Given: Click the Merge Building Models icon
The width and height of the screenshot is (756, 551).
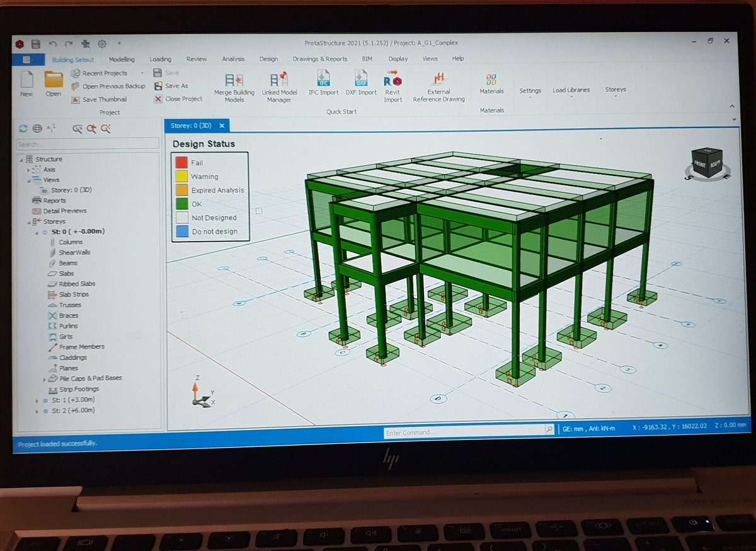Looking at the screenshot, I should tap(234, 80).
